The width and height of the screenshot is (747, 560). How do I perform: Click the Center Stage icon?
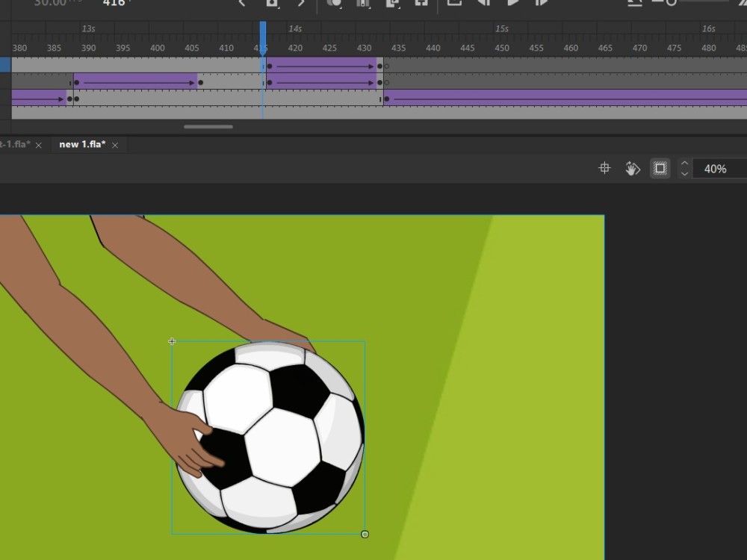[x=604, y=168]
